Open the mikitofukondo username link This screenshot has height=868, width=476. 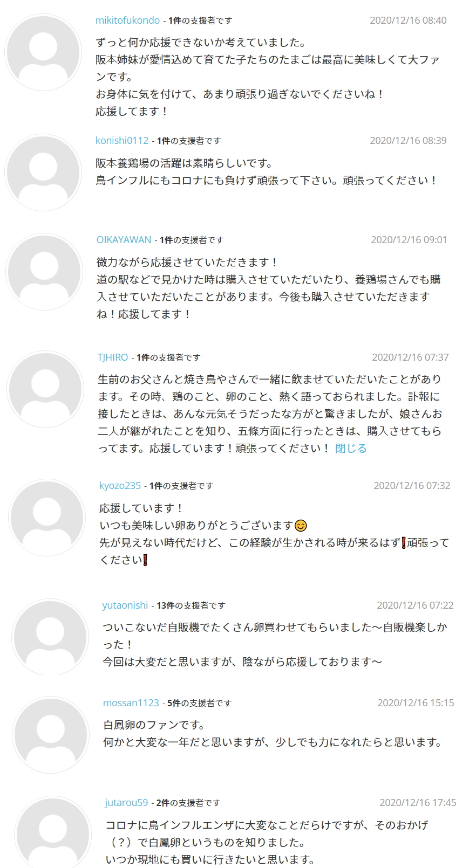(127, 20)
